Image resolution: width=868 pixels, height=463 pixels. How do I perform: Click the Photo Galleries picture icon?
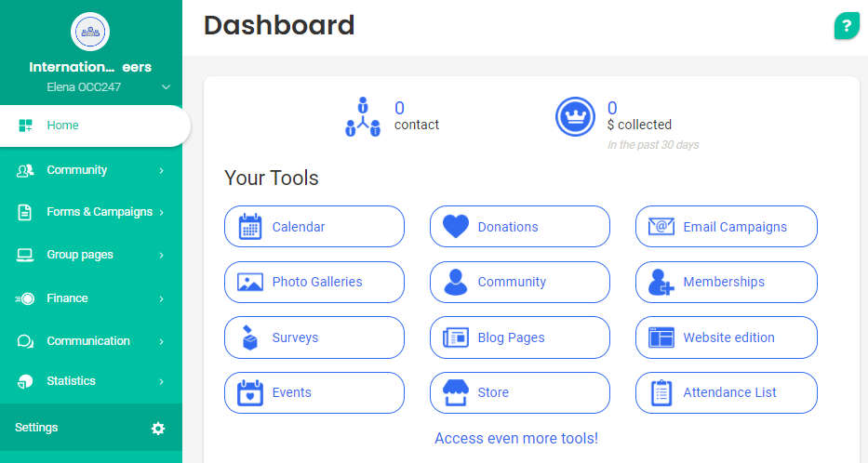coord(250,282)
